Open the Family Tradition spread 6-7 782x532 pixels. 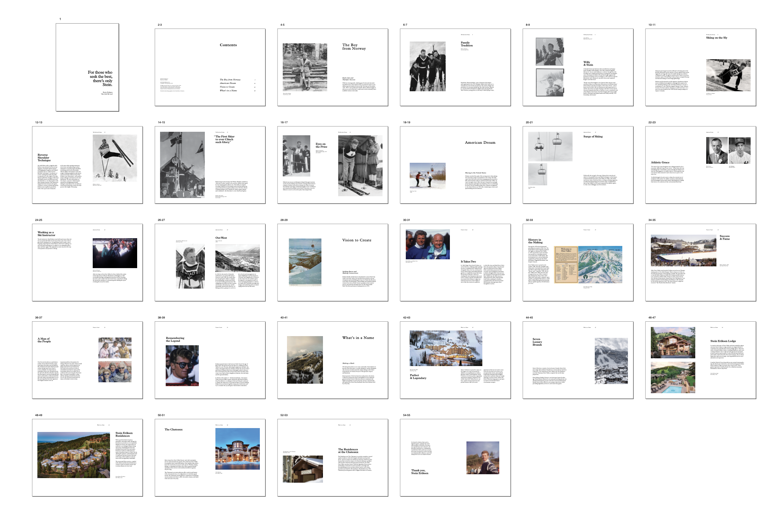pyautogui.click(x=455, y=67)
